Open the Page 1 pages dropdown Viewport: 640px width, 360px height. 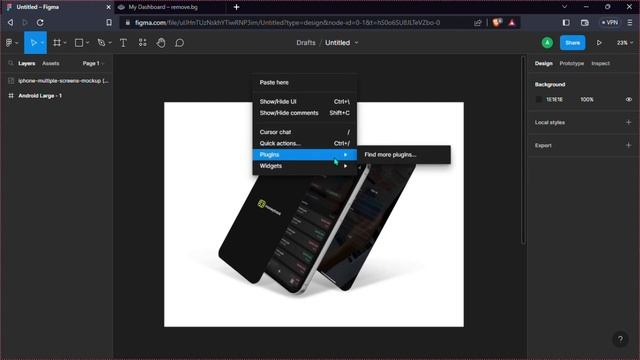coord(93,63)
